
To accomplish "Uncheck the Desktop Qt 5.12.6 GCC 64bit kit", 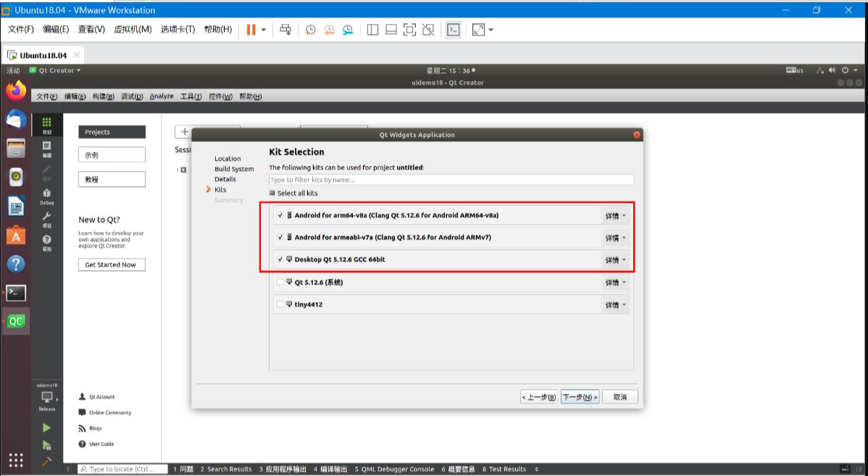I will (x=280, y=259).
